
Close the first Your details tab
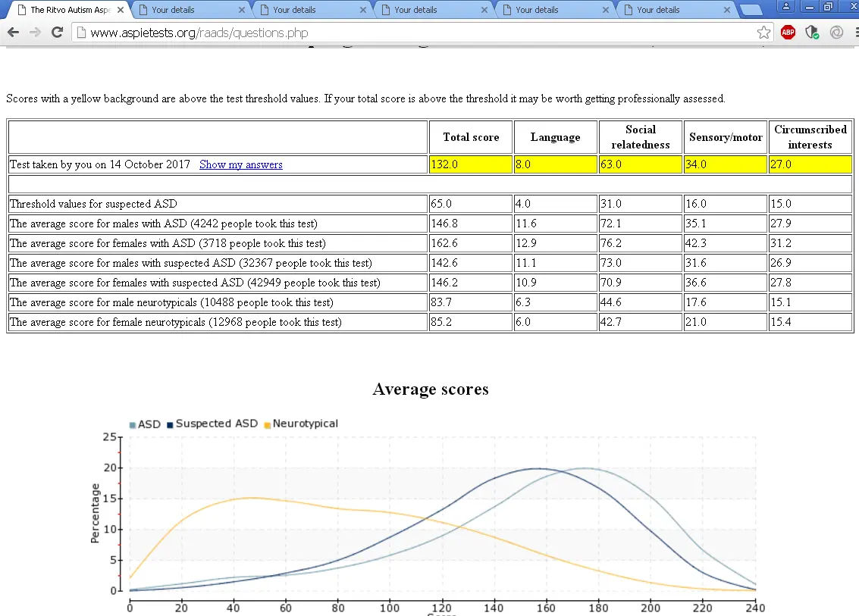(242, 10)
